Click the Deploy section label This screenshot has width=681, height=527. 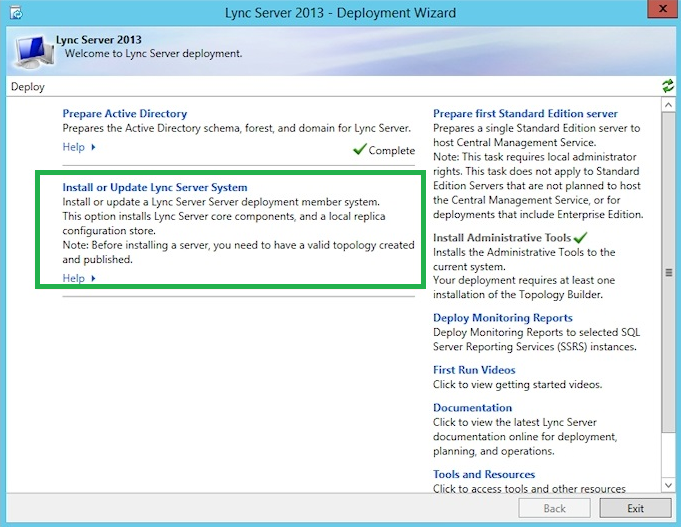tap(28, 86)
